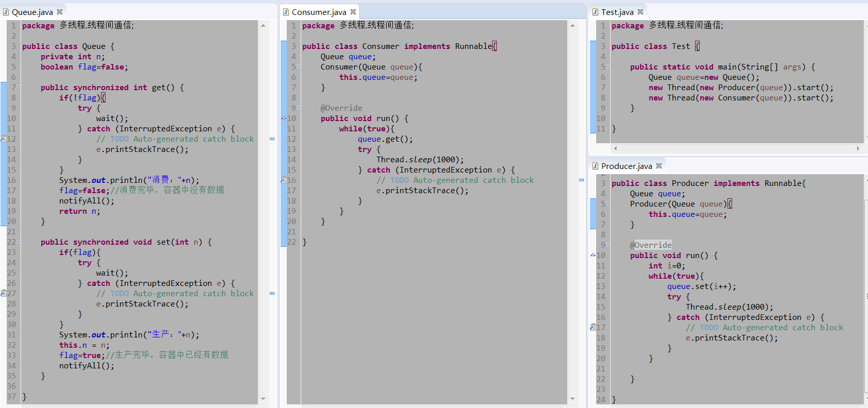The image size is (868, 408).
Task: Click the println "生产: " line in Queue.java
Action: pyautogui.click(x=129, y=334)
